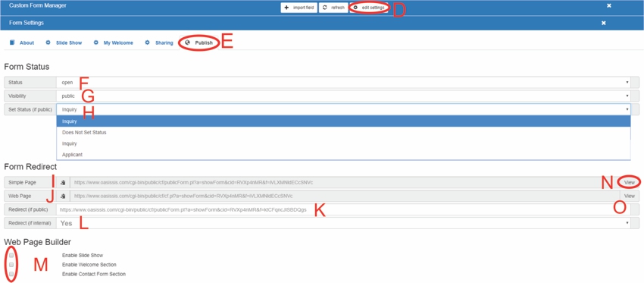Screen dimensions: 644x283
Task: Open the Visibility dropdown showing public
Action: (x=343, y=96)
